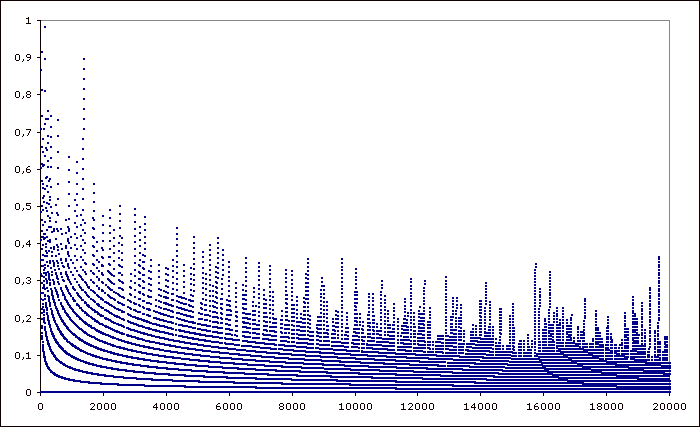
Task: Click the y-axis label 0,2
Action: pyautogui.click(x=23, y=318)
